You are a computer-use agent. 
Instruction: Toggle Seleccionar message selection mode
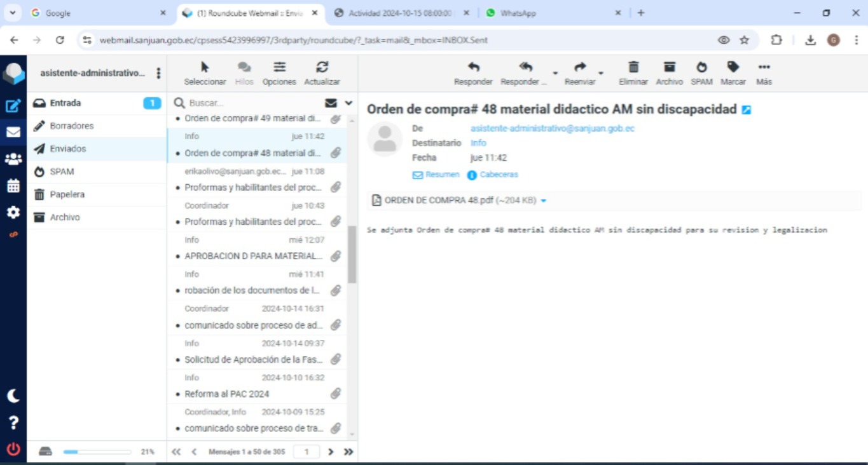coord(205,73)
